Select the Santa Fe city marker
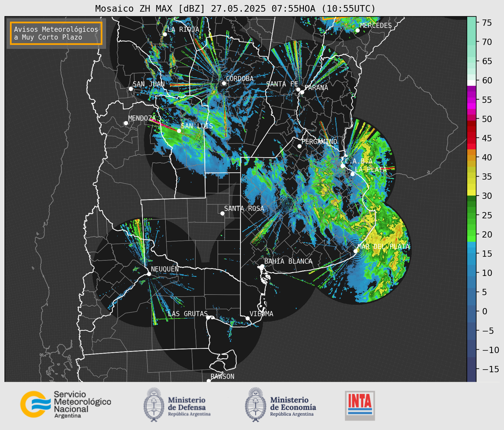 (298, 89)
